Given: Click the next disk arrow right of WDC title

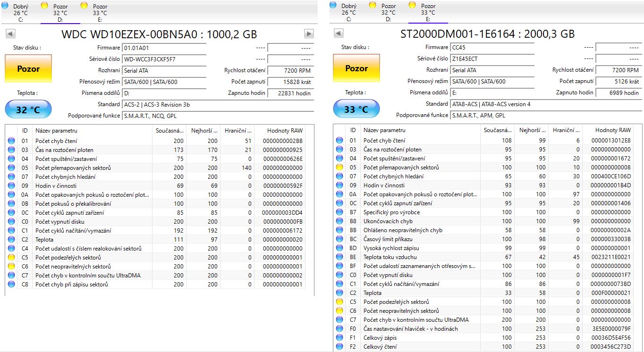Looking at the screenshot, I should coord(309,34).
